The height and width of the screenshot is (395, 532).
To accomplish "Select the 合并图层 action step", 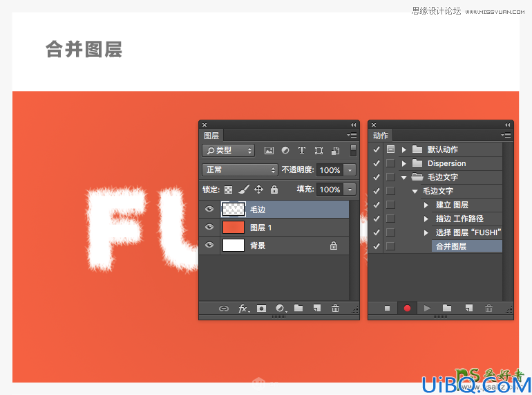I will click(x=467, y=246).
